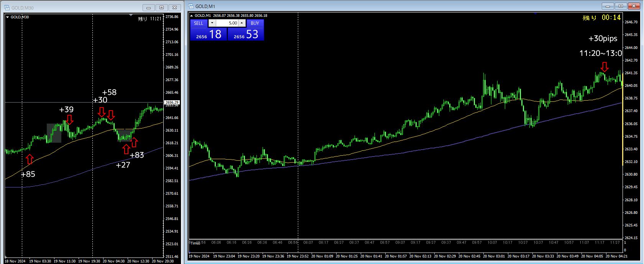
Task: Click the GOLD,M30 window title icon
Action: pos(7,7)
